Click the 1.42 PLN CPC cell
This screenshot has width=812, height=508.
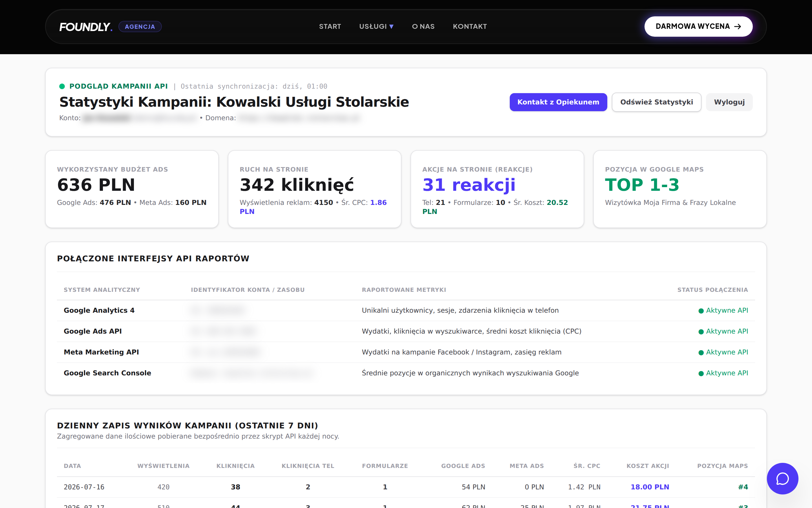click(x=584, y=487)
